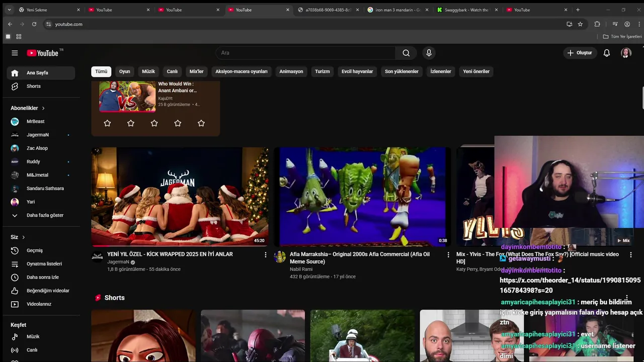The image size is (644, 362).
Task: Switch to iron man 3 mandarin tab
Action: (x=397, y=10)
